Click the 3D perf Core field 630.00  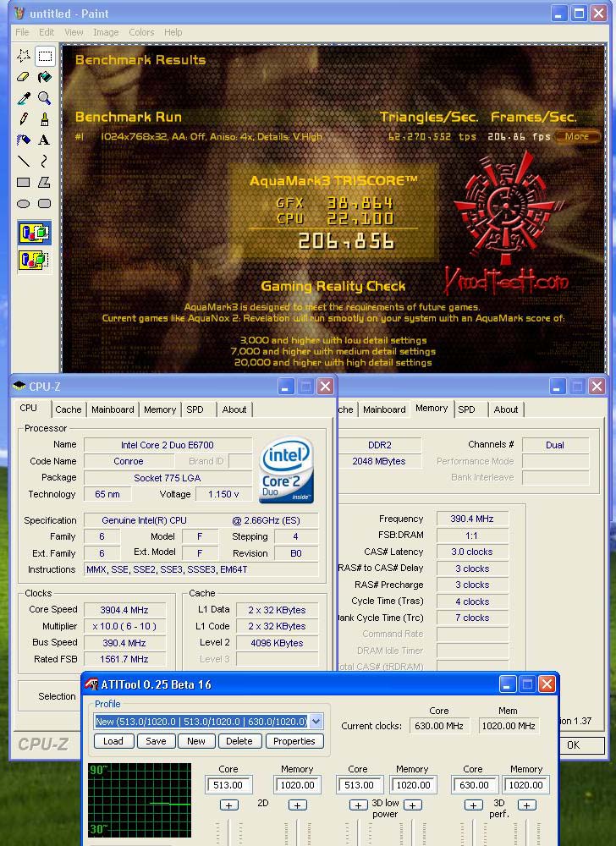coord(474,785)
